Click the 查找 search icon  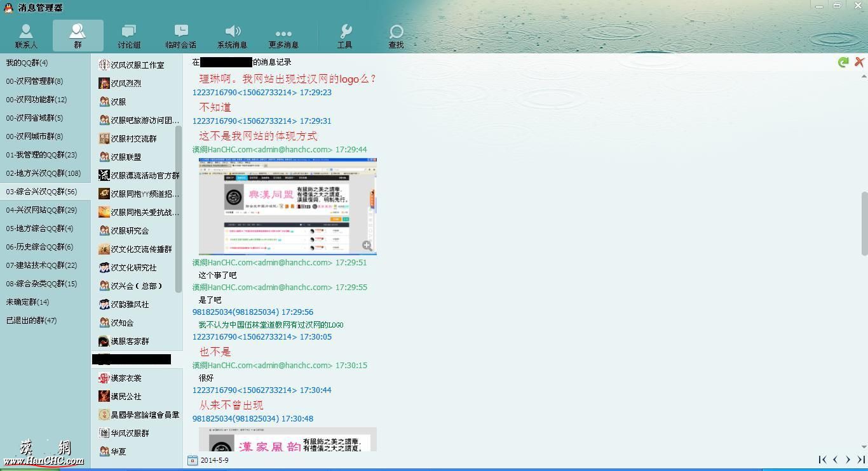(396, 36)
